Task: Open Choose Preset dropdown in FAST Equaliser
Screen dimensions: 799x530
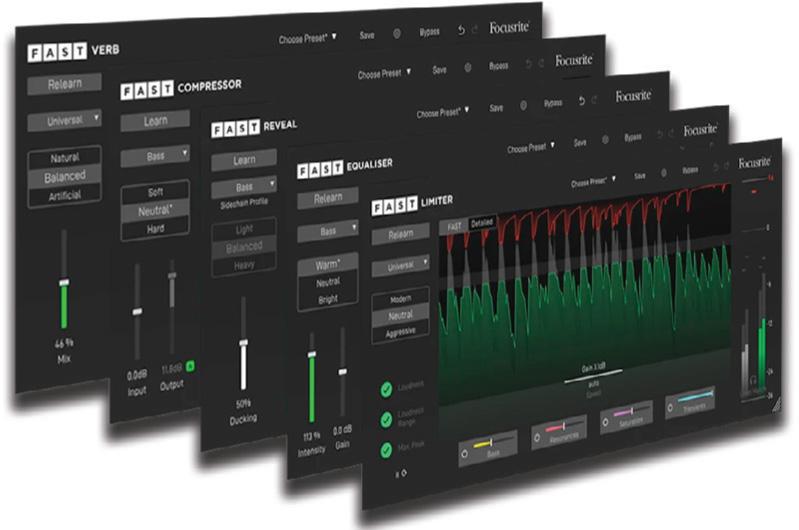Action: coord(530,147)
